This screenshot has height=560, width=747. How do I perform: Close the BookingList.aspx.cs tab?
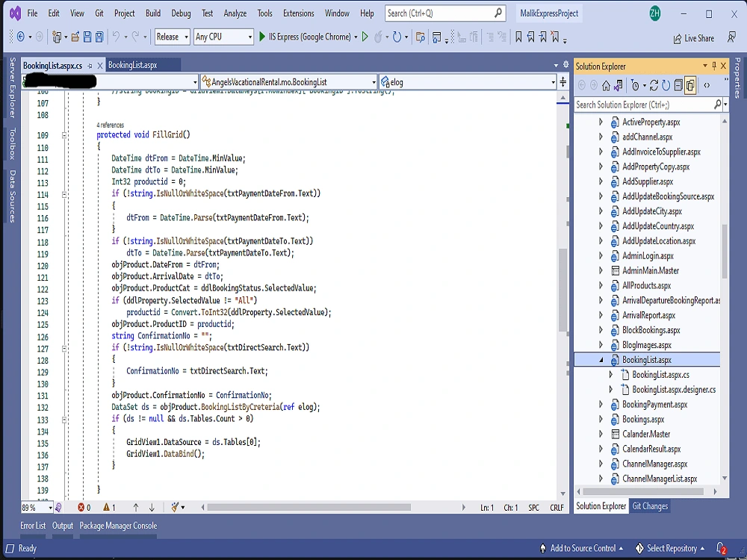point(100,66)
